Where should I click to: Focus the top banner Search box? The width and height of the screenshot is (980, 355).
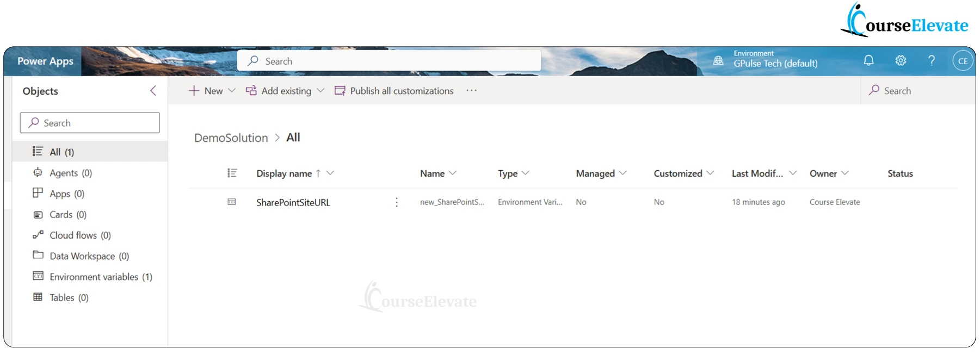(389, 61)
